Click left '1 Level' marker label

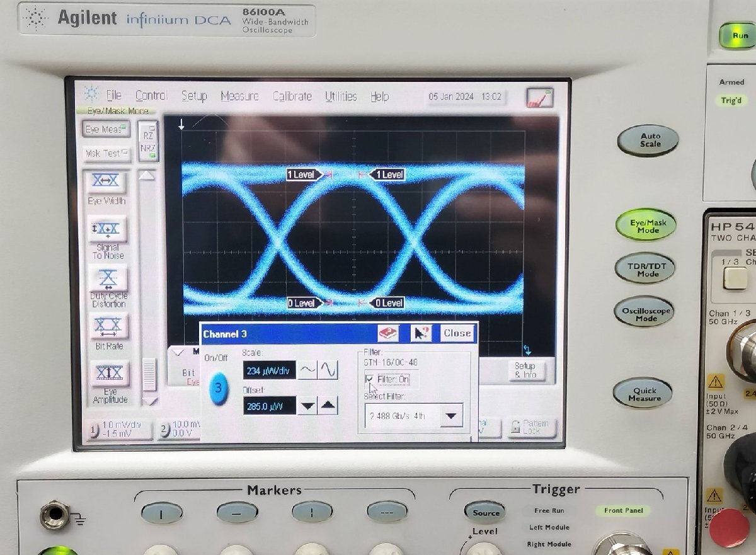click(304, 175)
